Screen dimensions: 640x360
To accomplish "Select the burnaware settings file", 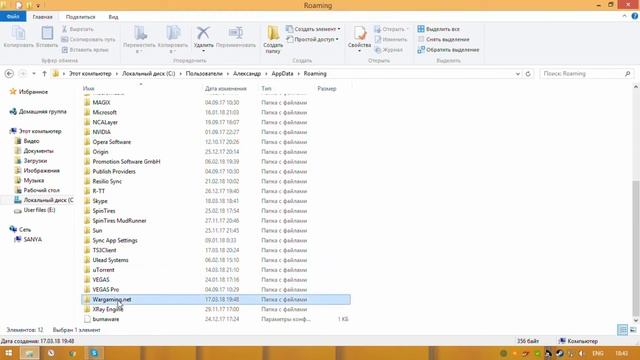I will (106, 319).
